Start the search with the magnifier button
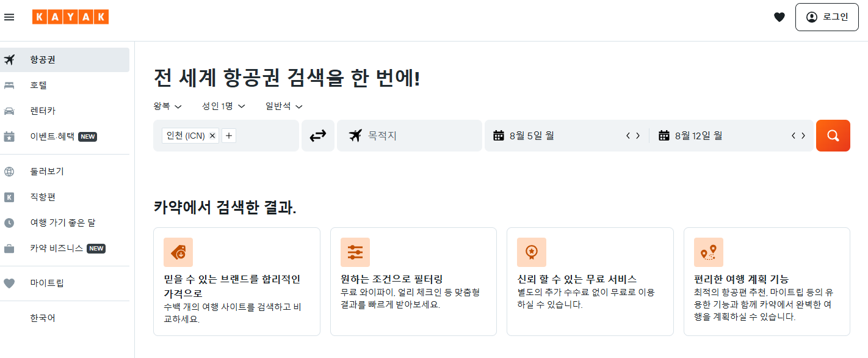The width and height of the screenshot is (868, 358). point(833,135)
